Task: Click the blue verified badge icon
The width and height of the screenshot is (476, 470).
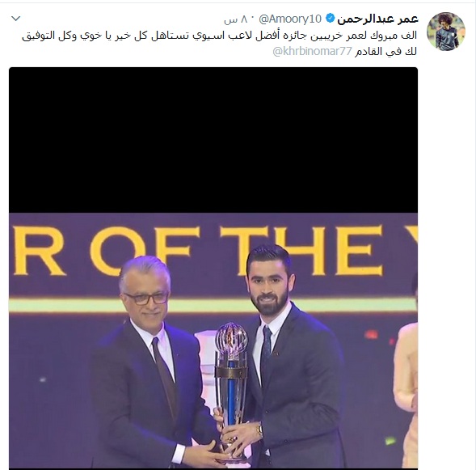Action: pos(330,19)
